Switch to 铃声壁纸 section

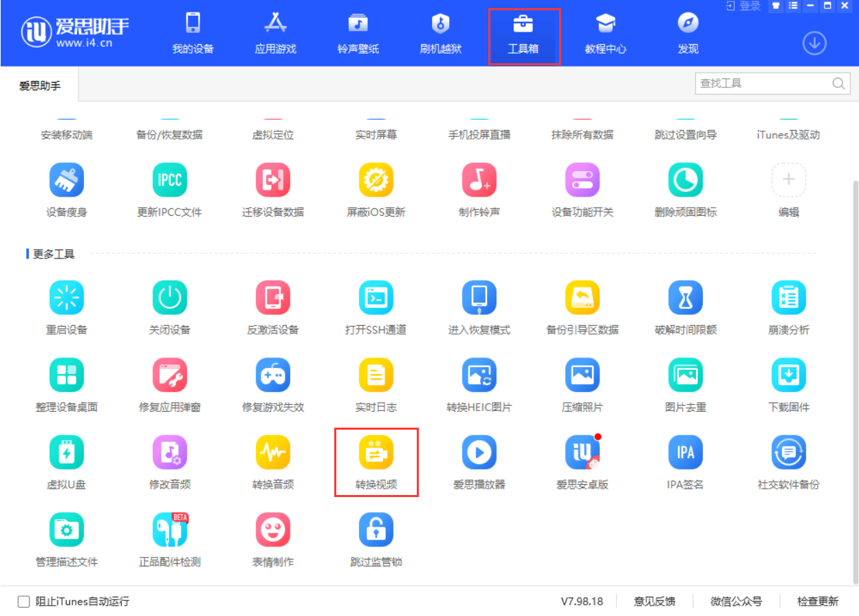click(x=358, y=34)
